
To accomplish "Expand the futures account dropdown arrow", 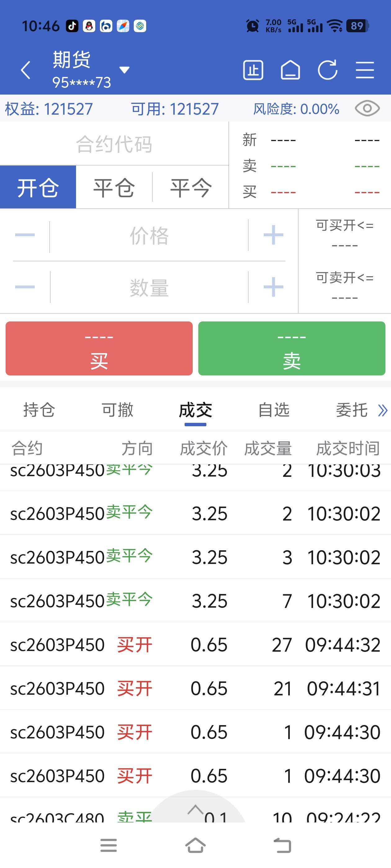I will tap(124, 70).
